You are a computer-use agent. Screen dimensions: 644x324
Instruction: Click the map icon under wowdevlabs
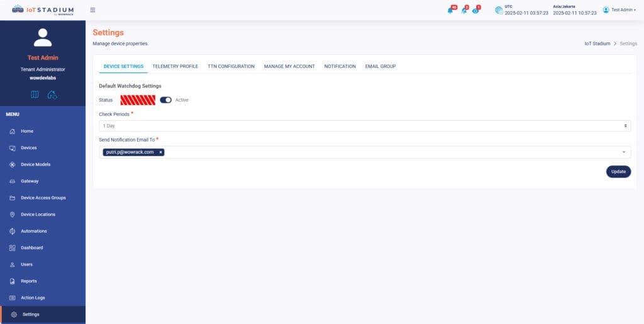35,94
